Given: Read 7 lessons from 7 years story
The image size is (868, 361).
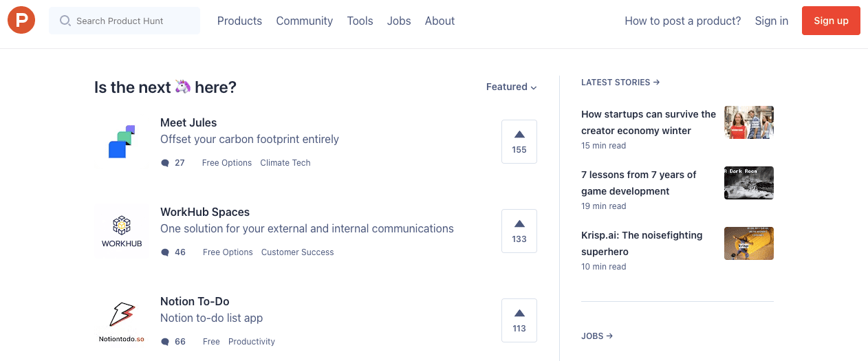Looking at the screenshot, I should [x=639, y=183].
